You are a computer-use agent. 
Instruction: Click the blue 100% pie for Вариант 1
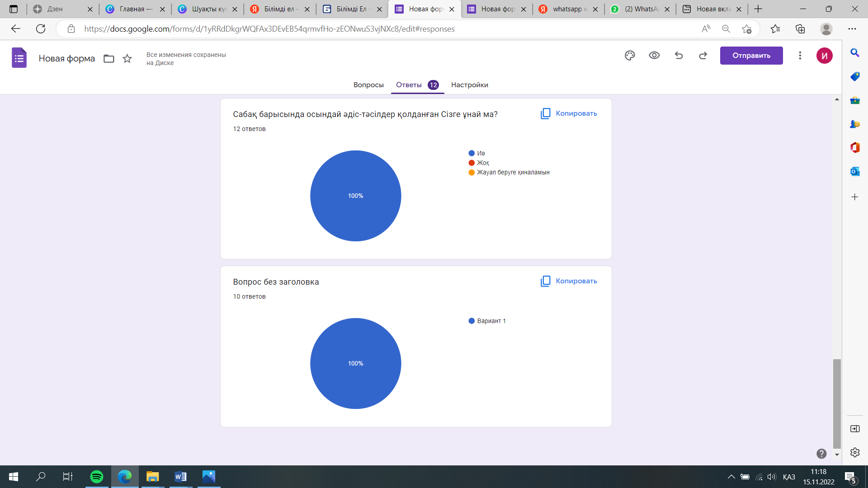coord(355,363)
